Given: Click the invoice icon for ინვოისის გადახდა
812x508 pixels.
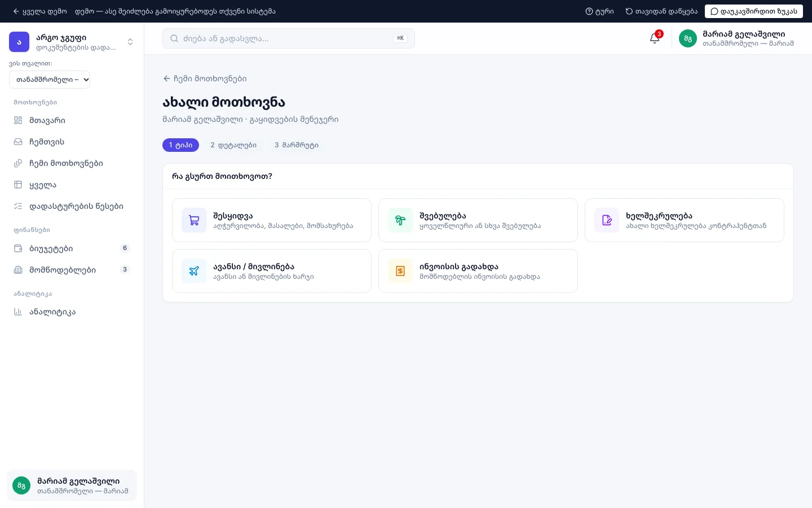Looking at the screenshot, I should pos(400,271).
